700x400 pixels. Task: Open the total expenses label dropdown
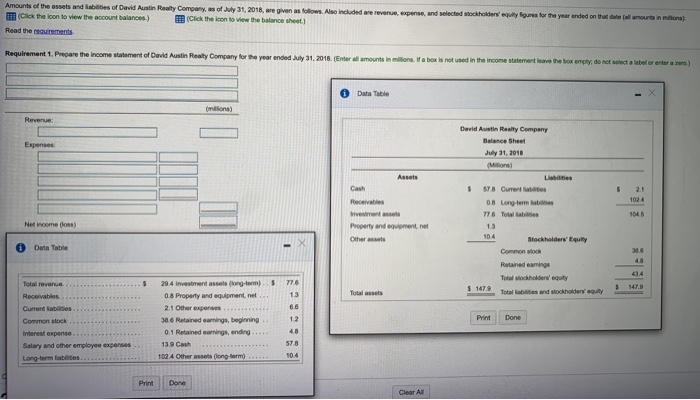(97, 209)
